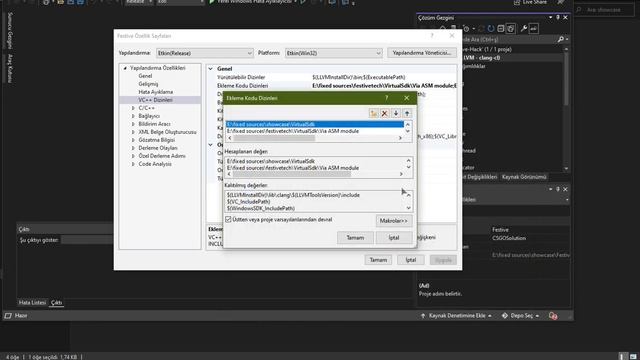Click the Solution Explorer sync refresh icon

[491, 29]
